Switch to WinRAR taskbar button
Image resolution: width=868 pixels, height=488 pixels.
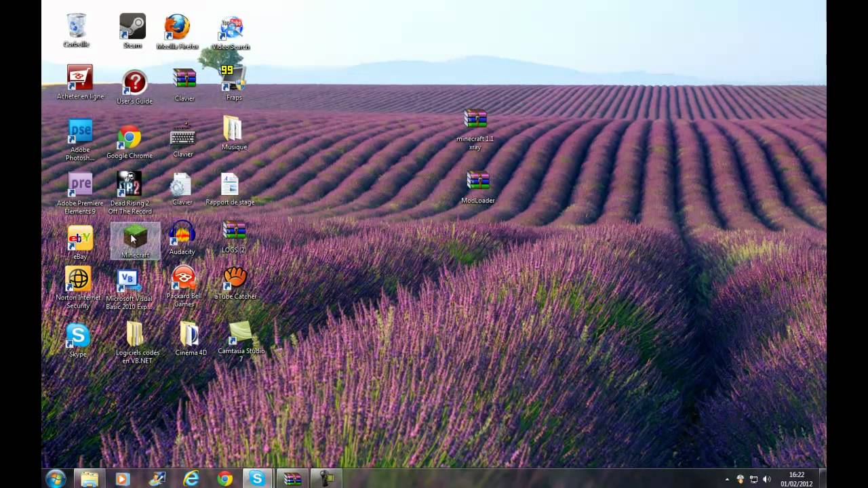tap(293, 479)
